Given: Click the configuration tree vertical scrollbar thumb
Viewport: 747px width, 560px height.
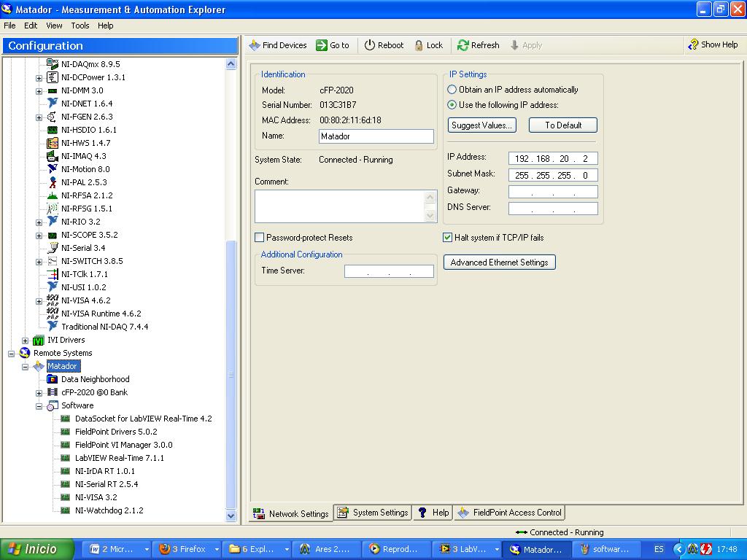Looking at the screenshot, I should point(231,374).
